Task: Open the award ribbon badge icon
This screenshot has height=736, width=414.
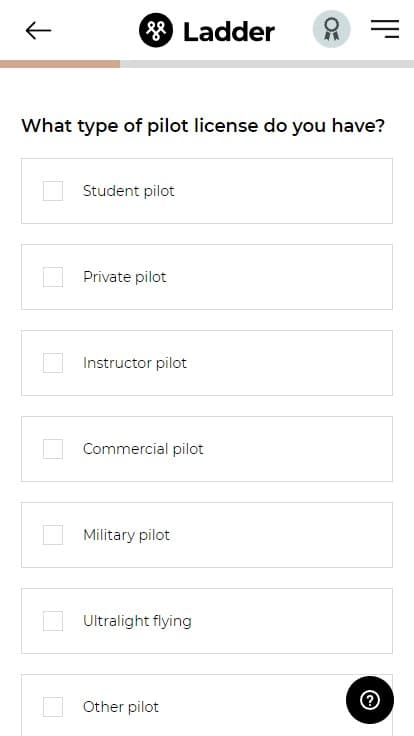Action: (332, 29)
